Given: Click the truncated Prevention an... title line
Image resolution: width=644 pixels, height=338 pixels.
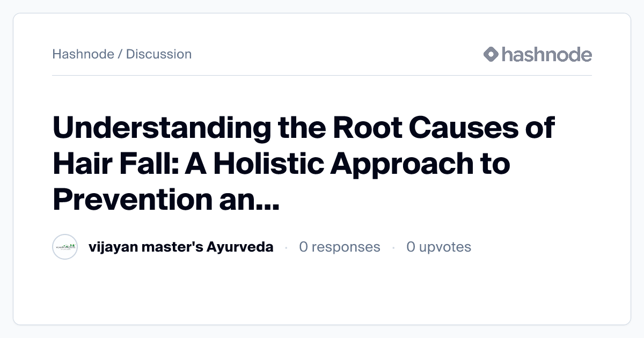Looking at the screenshot, I should (x=165, y=199).
